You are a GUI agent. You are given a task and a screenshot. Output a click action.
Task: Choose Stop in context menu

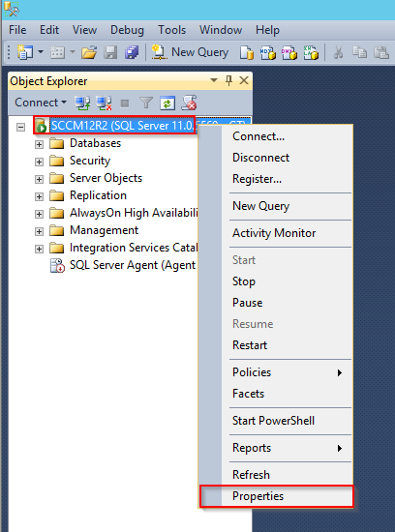[276, 281]
